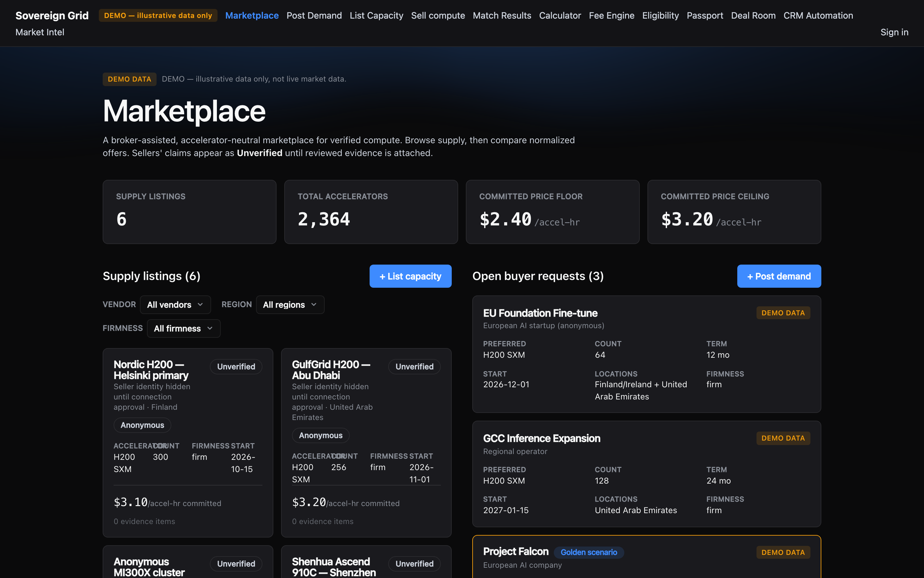Viewport: 924px width, 578px height.
Task: Click the Sign in link
Action: (x=894, y=32)
